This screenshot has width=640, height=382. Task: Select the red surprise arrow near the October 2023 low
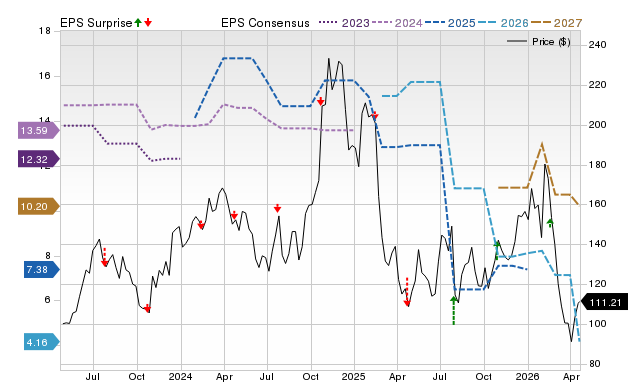click(147, 309)
